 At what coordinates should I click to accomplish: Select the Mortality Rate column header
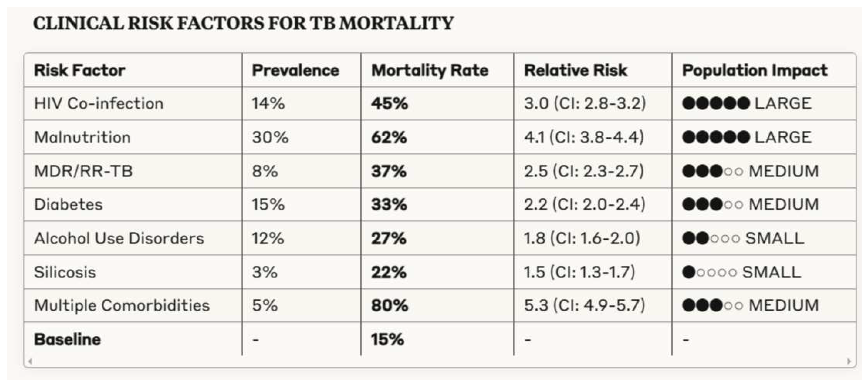430,70
